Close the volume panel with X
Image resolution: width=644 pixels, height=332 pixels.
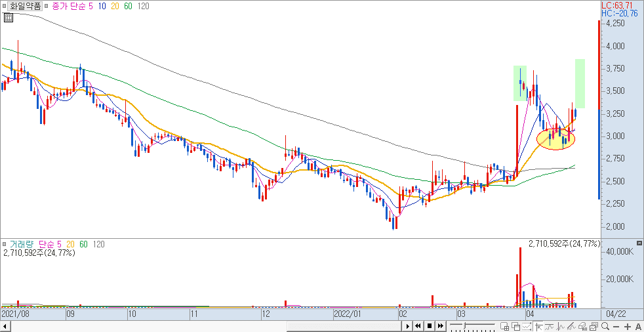click(639, 243)
